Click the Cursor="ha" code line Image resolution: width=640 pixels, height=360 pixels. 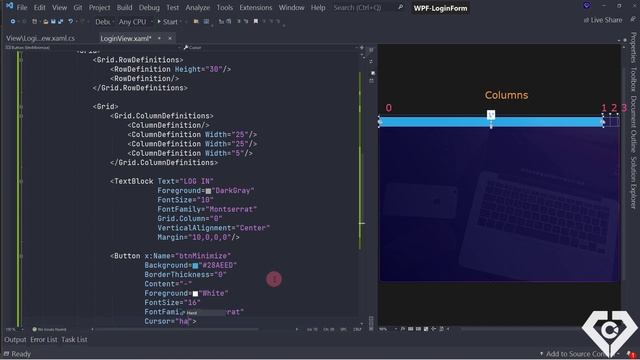(x=170, y=321)
